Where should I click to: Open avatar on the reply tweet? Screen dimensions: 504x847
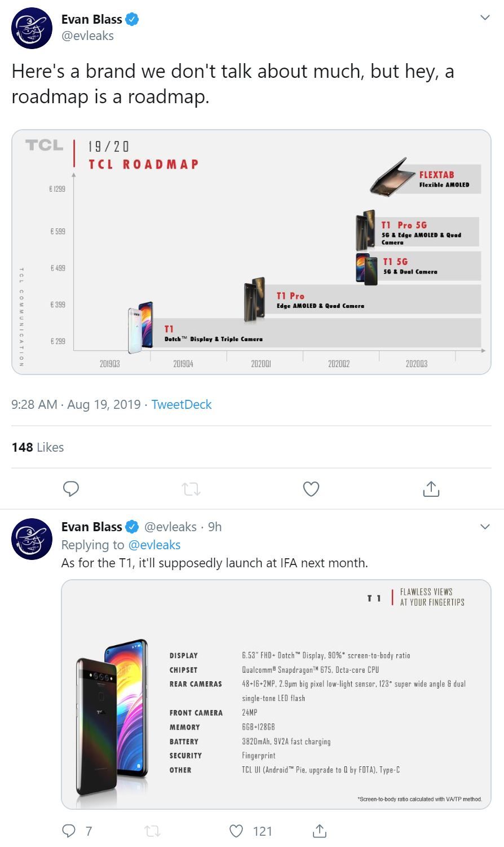[x=32, y=539]
